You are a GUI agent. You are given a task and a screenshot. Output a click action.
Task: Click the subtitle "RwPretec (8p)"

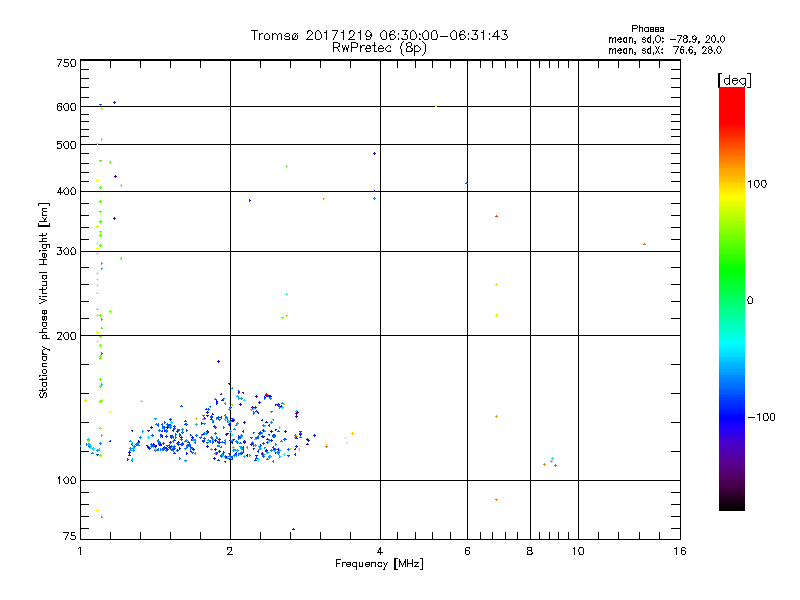[379, 48]
